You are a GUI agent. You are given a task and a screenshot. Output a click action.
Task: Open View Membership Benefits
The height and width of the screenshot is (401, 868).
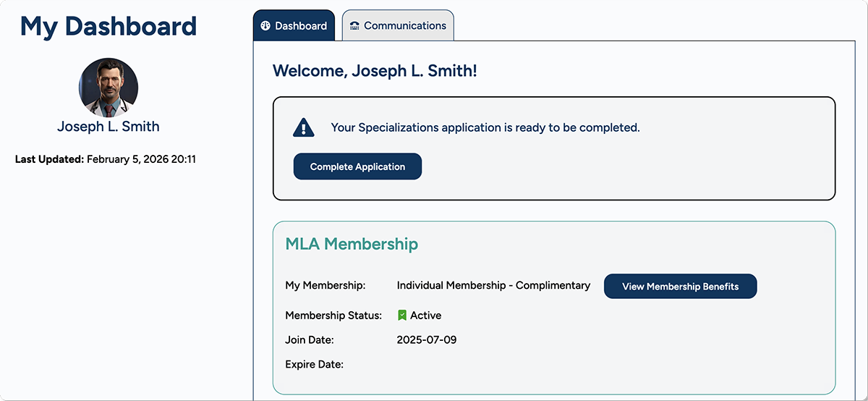(680, 286)
